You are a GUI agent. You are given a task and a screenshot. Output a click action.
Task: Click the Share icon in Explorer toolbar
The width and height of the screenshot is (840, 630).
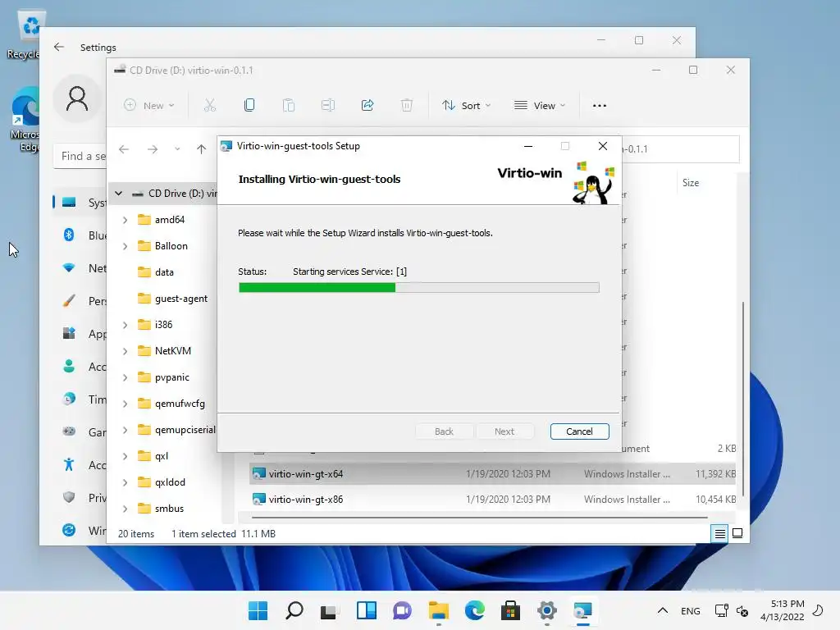tap(367, 106)
